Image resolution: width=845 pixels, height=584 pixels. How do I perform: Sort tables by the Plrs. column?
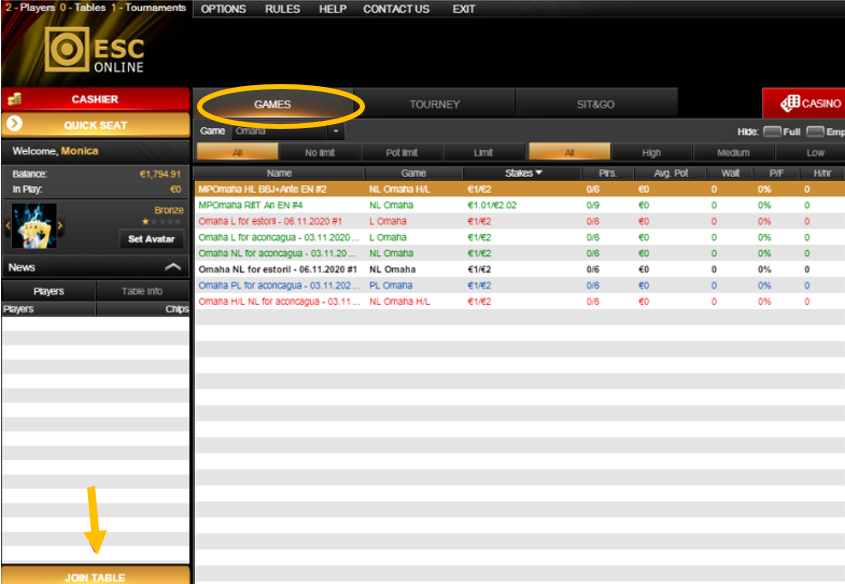pos(607,173)
